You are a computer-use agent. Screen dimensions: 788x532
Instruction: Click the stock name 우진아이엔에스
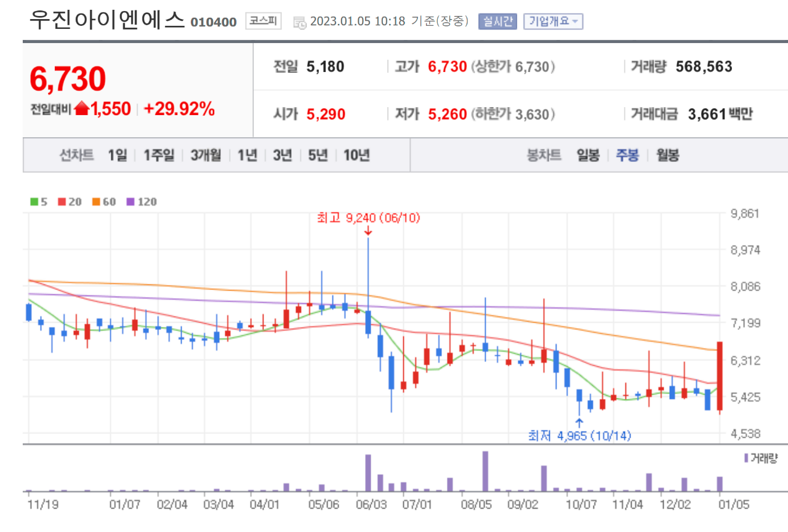click(107, 20)
